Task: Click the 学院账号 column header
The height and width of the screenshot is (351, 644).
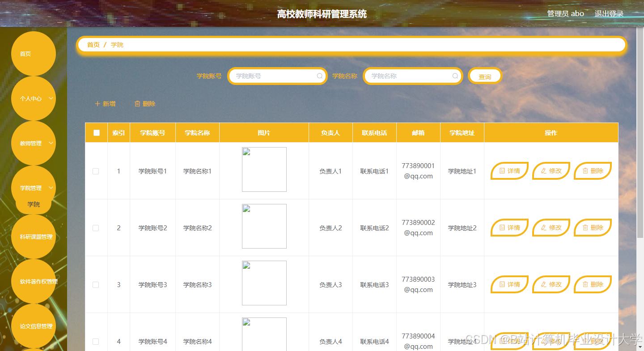Action: click(153, 133)
